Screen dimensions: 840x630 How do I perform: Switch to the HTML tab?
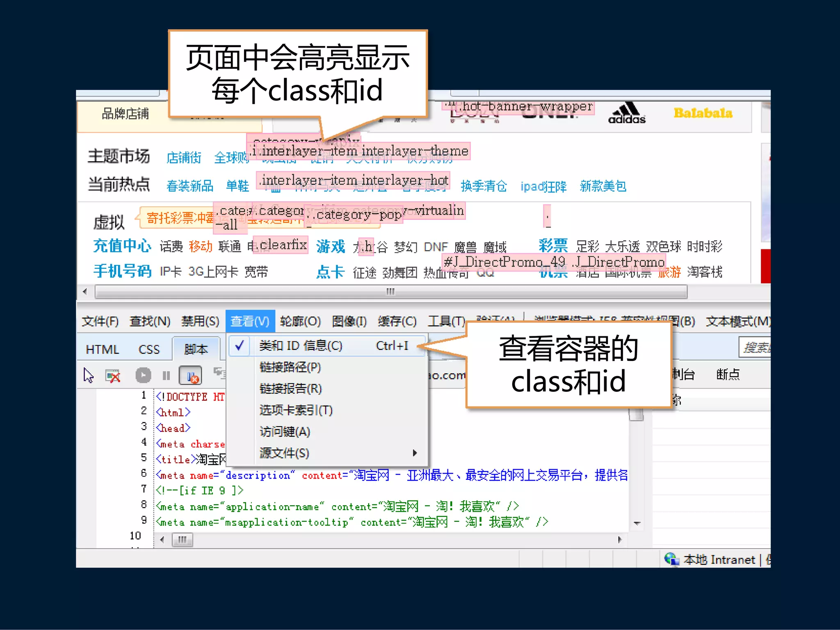(x=103, y=349)
